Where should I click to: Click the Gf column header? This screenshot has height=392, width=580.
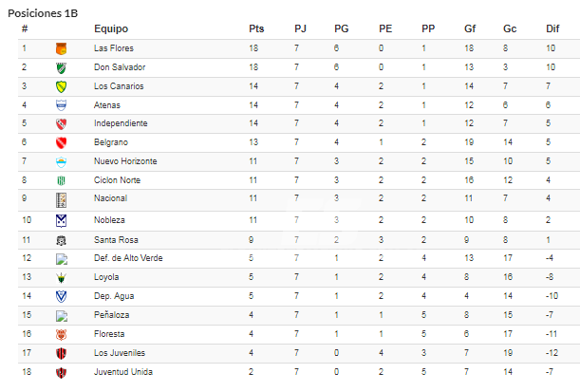click(x=470, y=28)
